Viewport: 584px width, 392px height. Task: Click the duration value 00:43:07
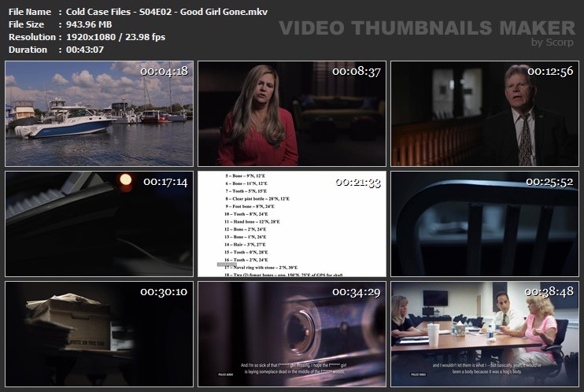pos(85,50)
